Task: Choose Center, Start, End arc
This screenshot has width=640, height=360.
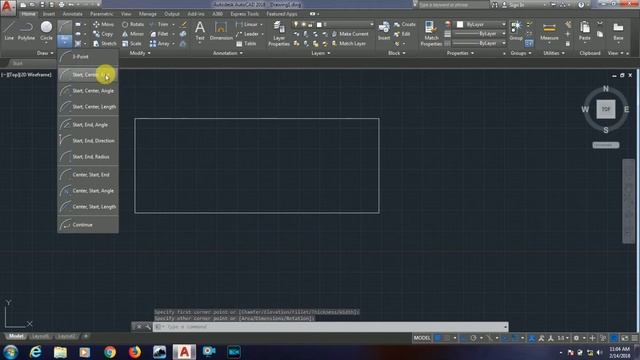Action: click(88, 175)
